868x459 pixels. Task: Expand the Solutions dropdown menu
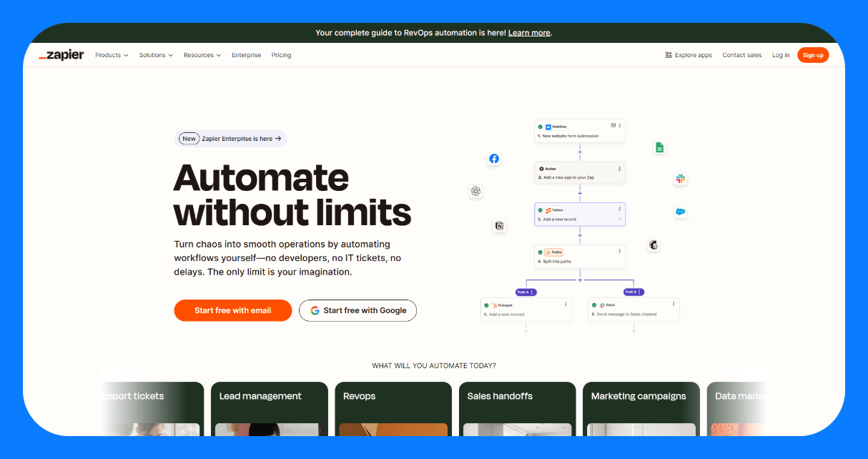[x=156, y=55]
